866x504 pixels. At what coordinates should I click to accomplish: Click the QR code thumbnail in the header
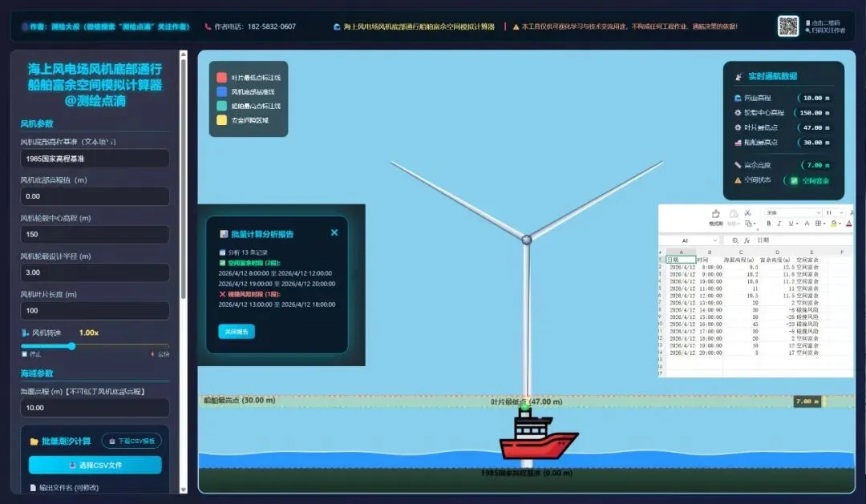(x=788, y=26)
